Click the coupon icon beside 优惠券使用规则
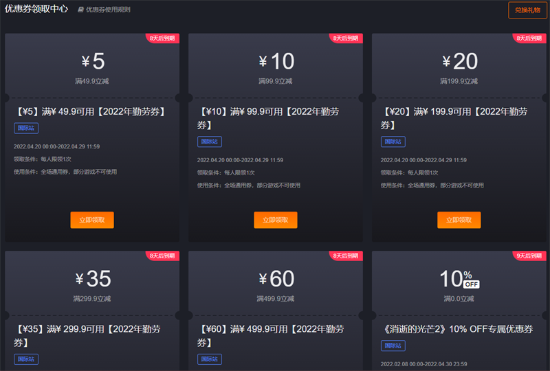 (x=81, y=10)
